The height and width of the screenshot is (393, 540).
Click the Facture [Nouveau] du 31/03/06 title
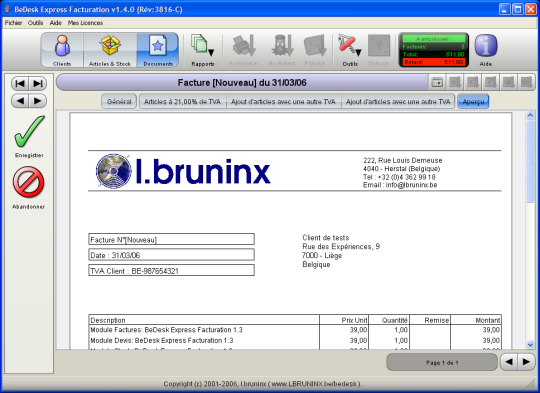tap(242, 83)
